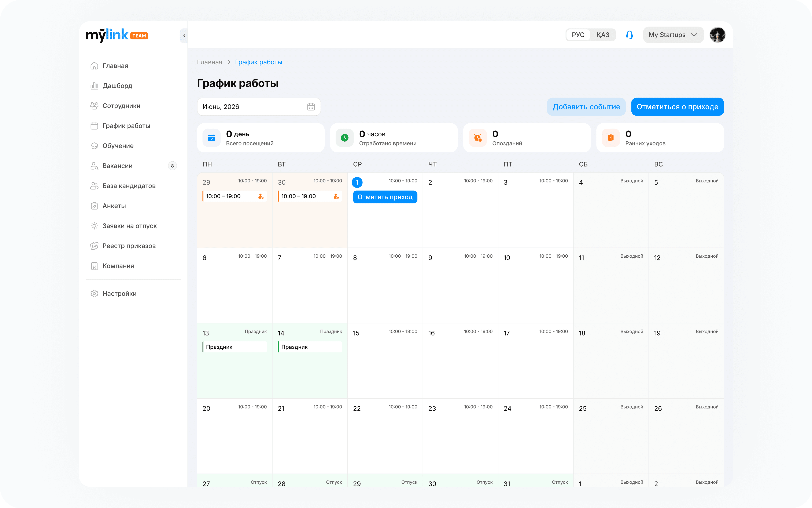The image size is (812, 508).
Task: Open the Обучение menu item
Action: pos(134,146)
